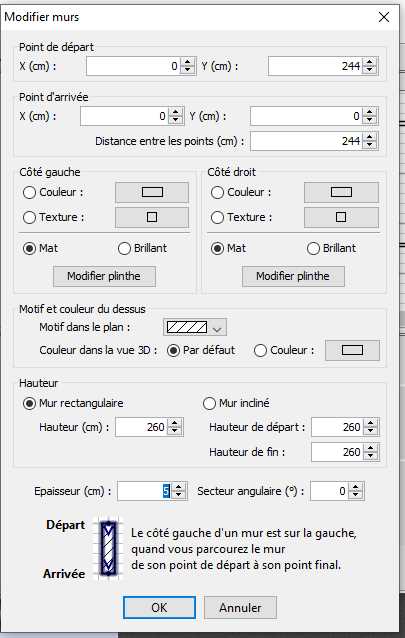Open the left side color picker button

click(152, 192)
